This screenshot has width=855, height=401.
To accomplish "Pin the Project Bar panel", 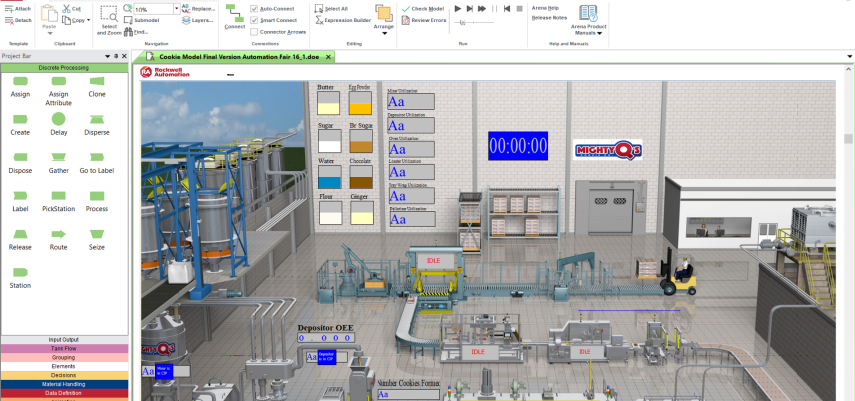I will tap(116, 56).
